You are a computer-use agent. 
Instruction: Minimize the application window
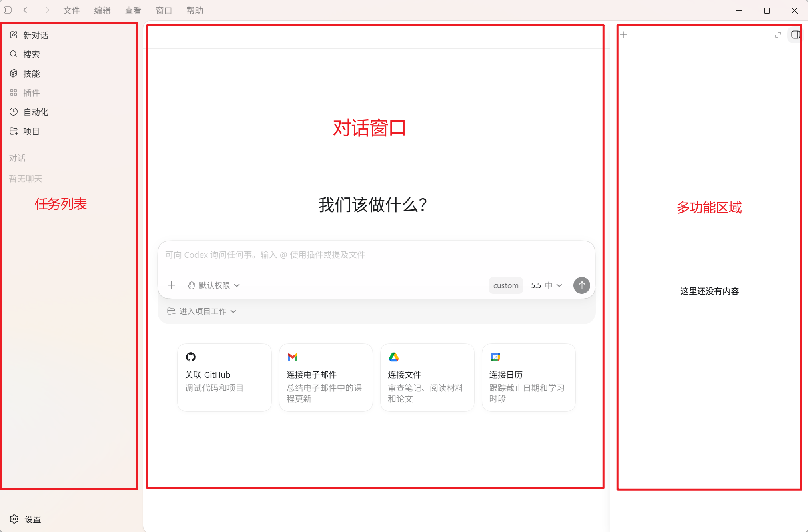point(739,10)
